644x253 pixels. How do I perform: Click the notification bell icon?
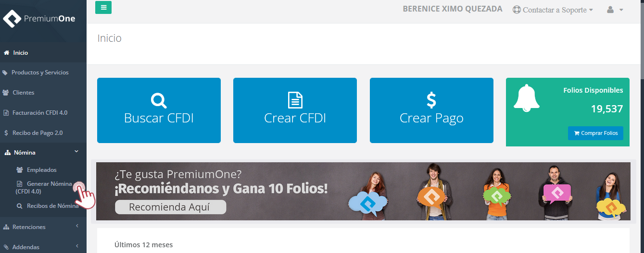pyautogui.click(x=526, y=98)
